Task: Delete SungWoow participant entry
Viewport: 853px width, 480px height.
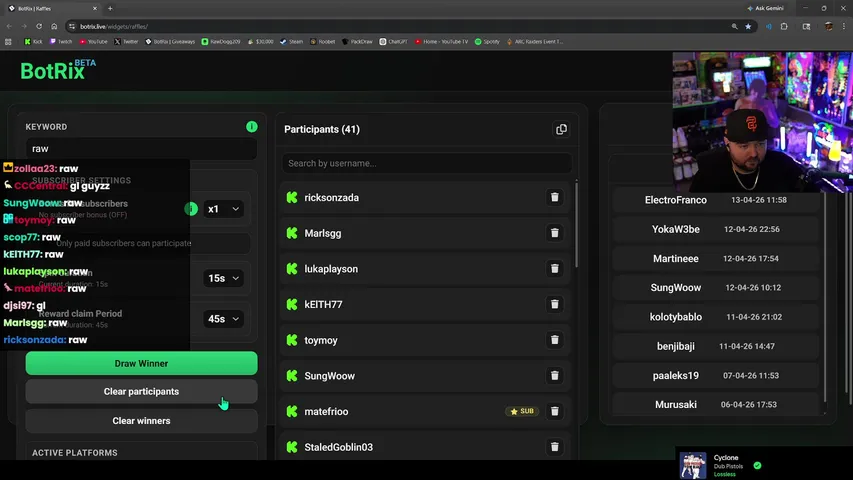Action: tap(554, 376)
